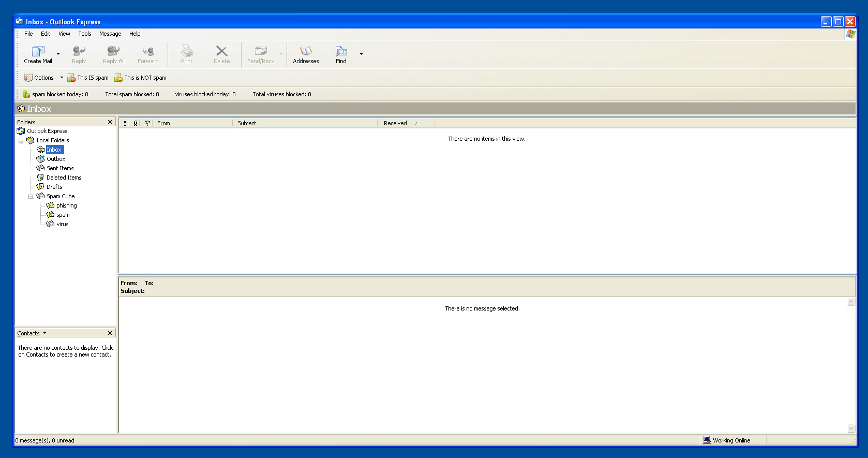Click the Find toolbar icon

(341, 51)
